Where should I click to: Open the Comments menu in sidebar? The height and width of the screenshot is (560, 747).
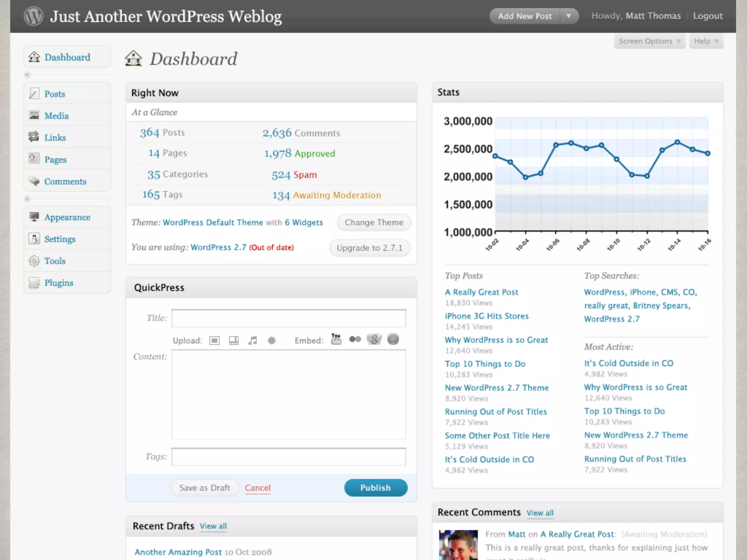pos(65,182)
